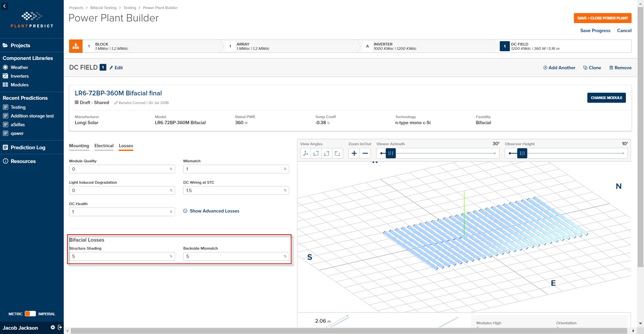Go to the INVERTER step in the builder
Image resolution: width=644 pixels, height=334 pixels.
tap(429, 46)
